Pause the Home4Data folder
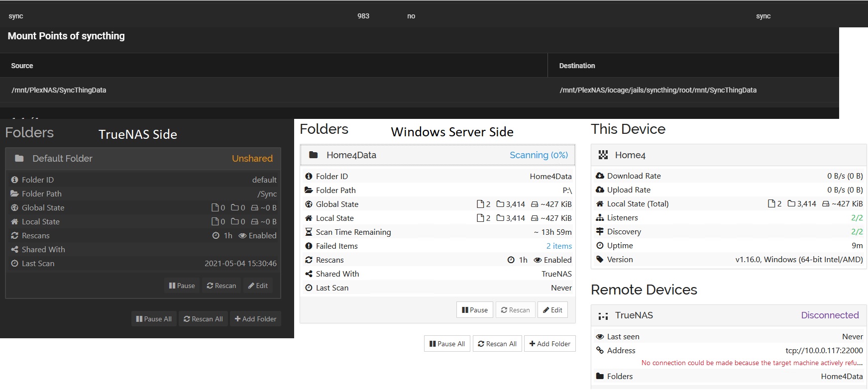The image size is (868, 390). (x=475, y=310)
